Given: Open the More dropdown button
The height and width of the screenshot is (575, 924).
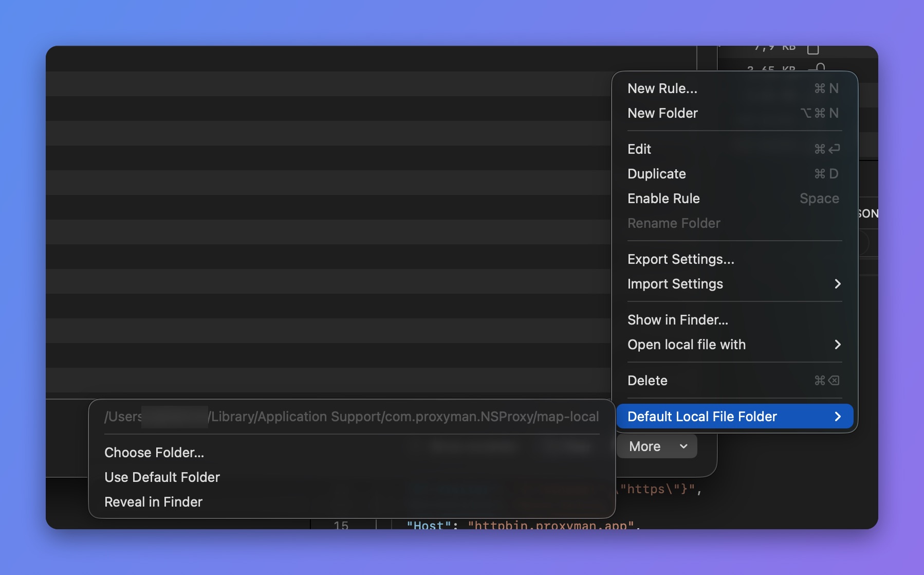Looking at the screenshot, I should (657, 446).
